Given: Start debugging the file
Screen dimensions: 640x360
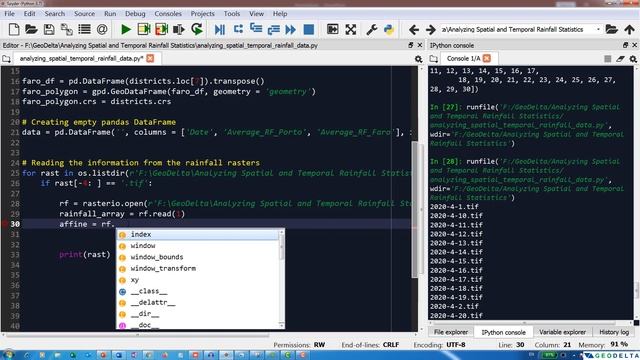Looking at the screenshot, I should [x=220, y=29].
